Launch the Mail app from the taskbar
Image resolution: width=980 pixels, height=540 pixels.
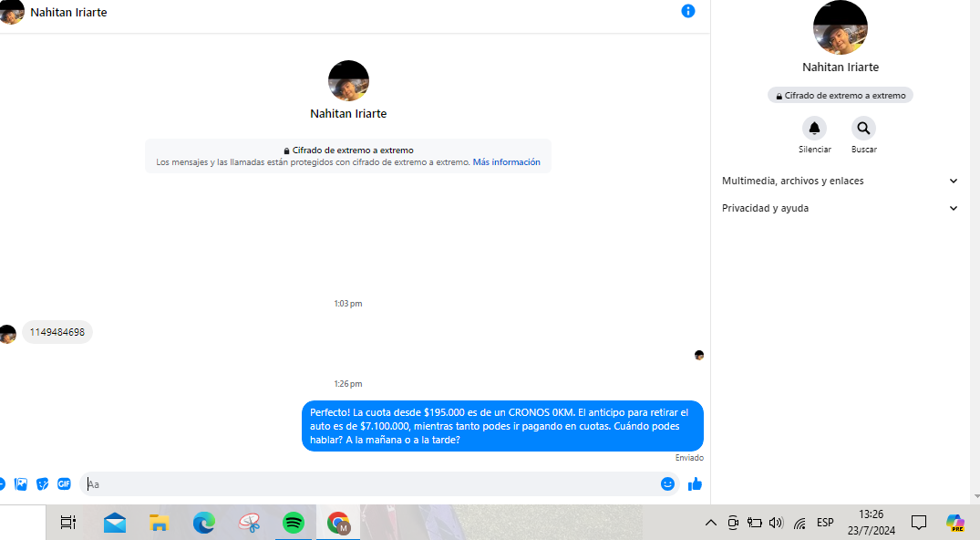(115, 523)
